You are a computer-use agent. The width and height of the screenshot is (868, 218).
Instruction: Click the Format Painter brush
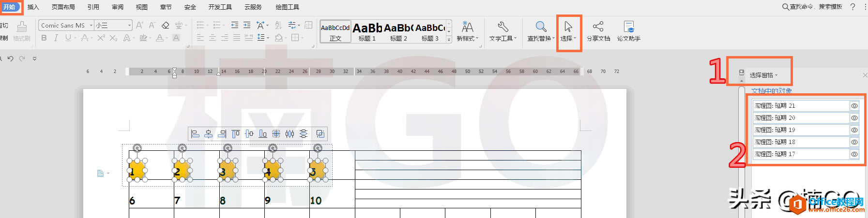click(x=22, y=31)
